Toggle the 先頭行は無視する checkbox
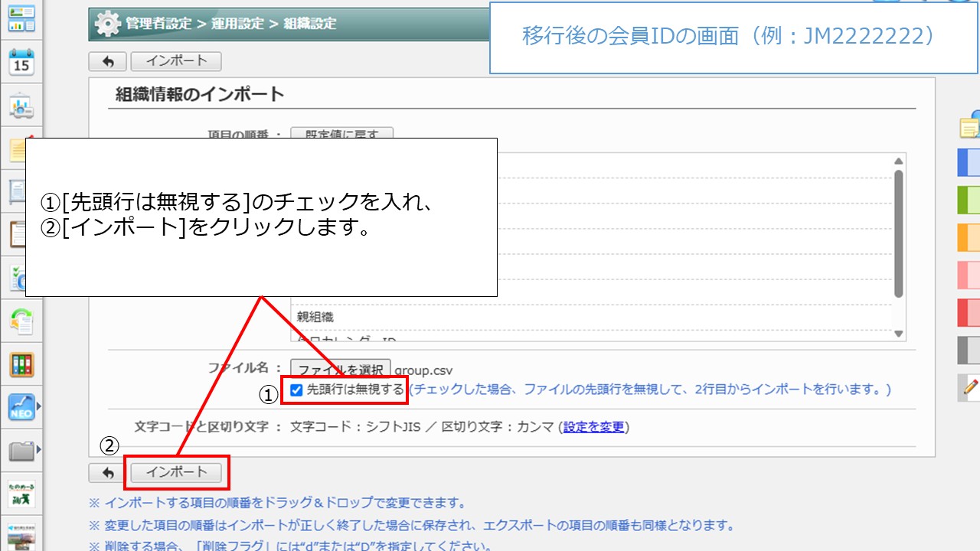Viewport: 980px width, 551px height. [296, 390]
